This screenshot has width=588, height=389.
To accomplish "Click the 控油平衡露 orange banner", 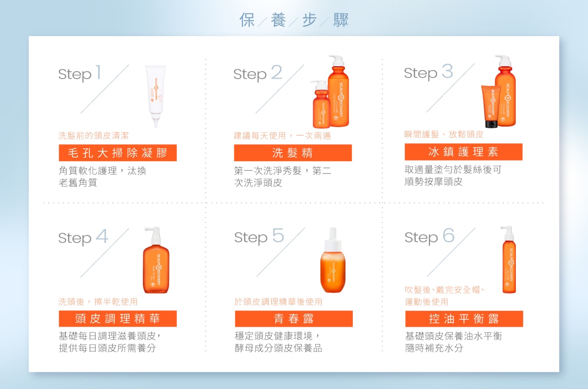I will pyautogui.click(x=464, y=318).
